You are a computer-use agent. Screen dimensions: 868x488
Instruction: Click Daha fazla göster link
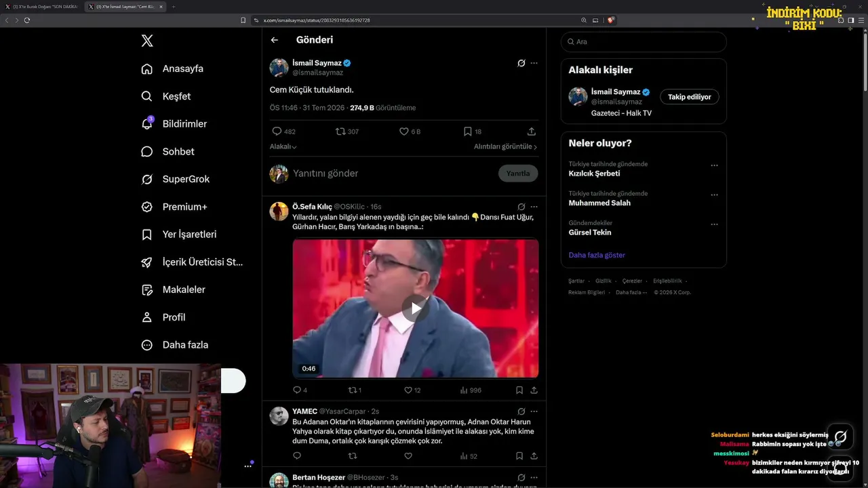tap(597, 255)
